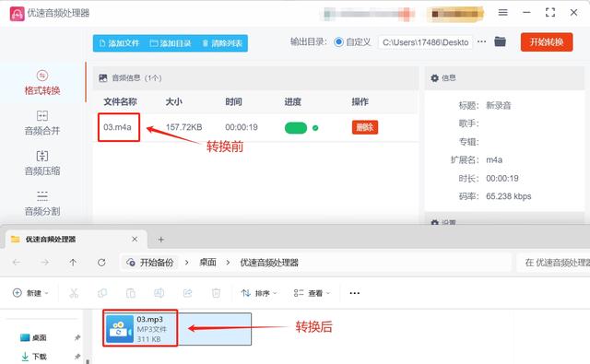This screenshot has height=364, width=590.
Task: Select the file name 03.m4a in the list
Action: point(117,127)
